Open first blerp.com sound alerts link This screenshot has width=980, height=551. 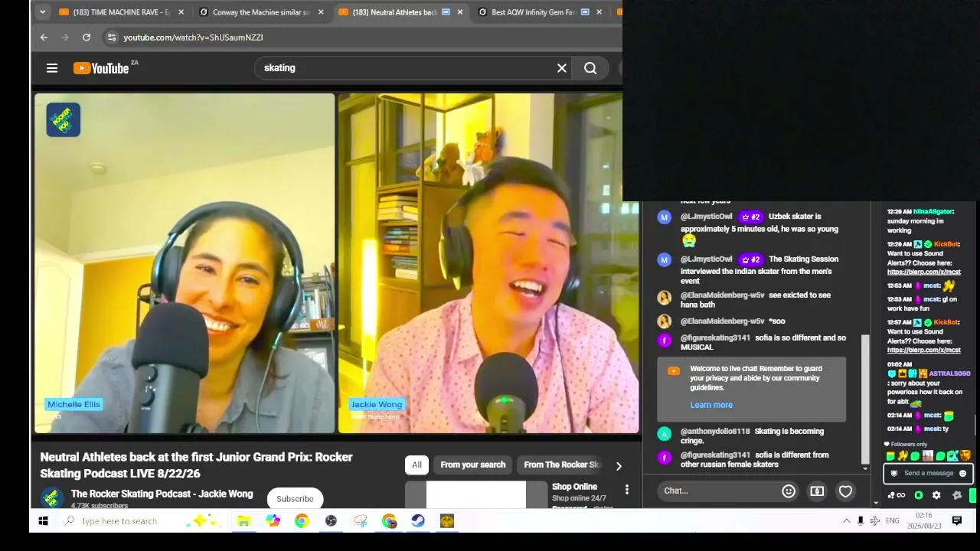click(923, 272)
